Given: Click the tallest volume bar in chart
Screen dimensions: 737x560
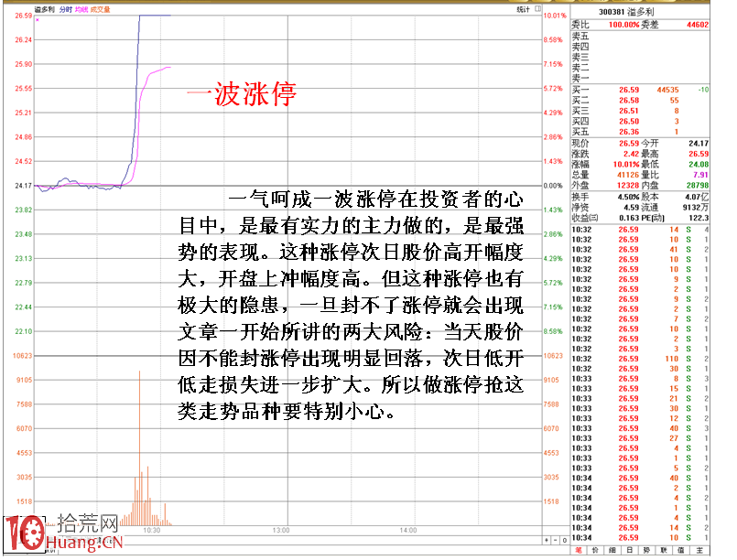Looking at the screenshot, I should click(x=139, y=447).
